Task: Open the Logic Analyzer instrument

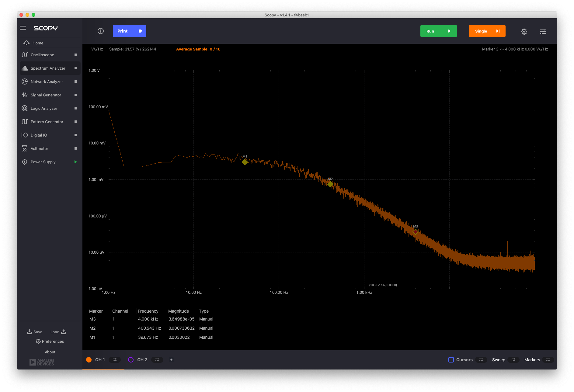Action: 50,108
